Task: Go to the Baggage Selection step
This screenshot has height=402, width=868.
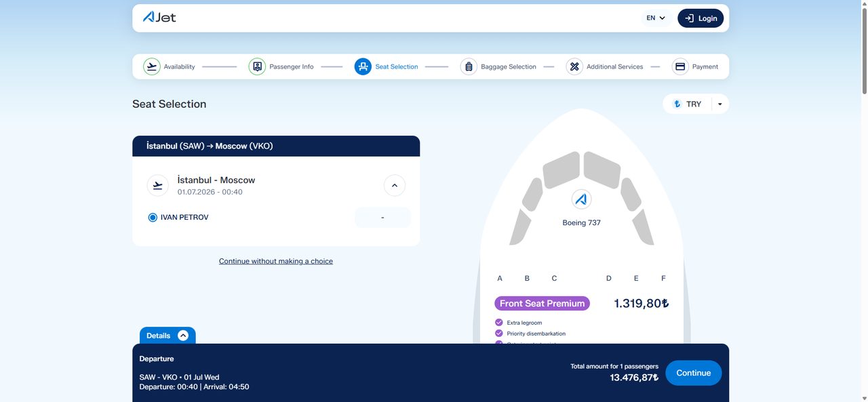Action: coord(509,66)
